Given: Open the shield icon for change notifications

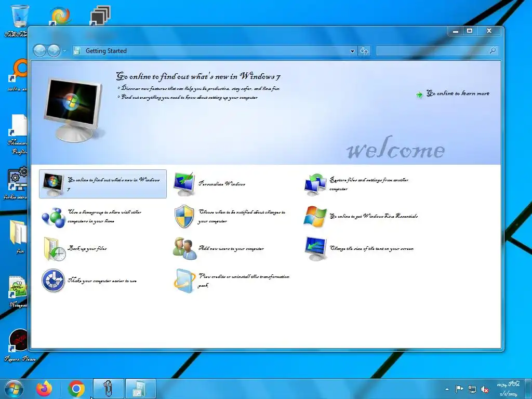Looking at the screenshot, I should [184, 217].
